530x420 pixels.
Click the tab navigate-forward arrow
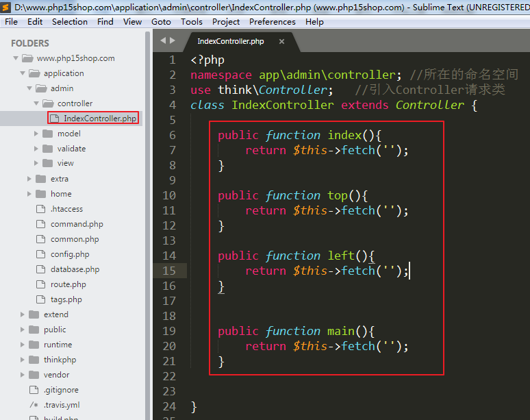tap(172, 41)
